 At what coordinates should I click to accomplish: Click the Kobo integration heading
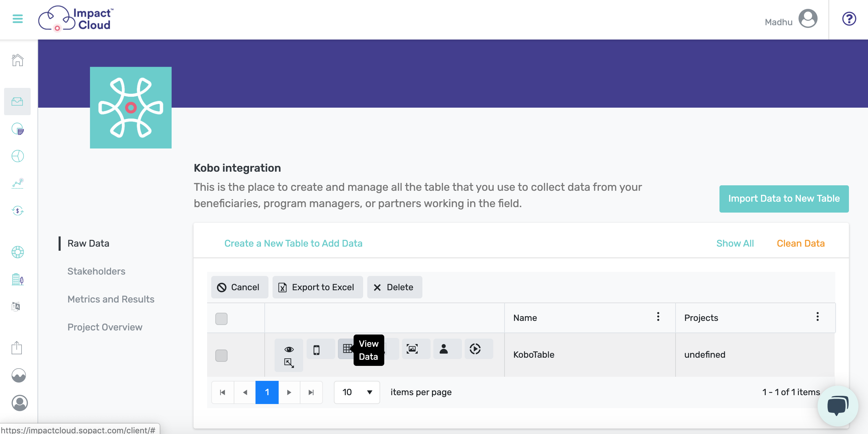coord(237,168)
